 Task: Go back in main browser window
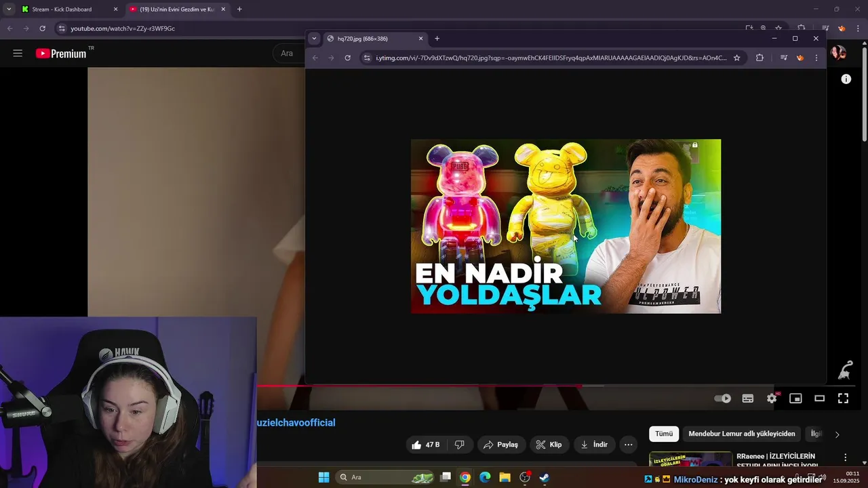[9, 28]
